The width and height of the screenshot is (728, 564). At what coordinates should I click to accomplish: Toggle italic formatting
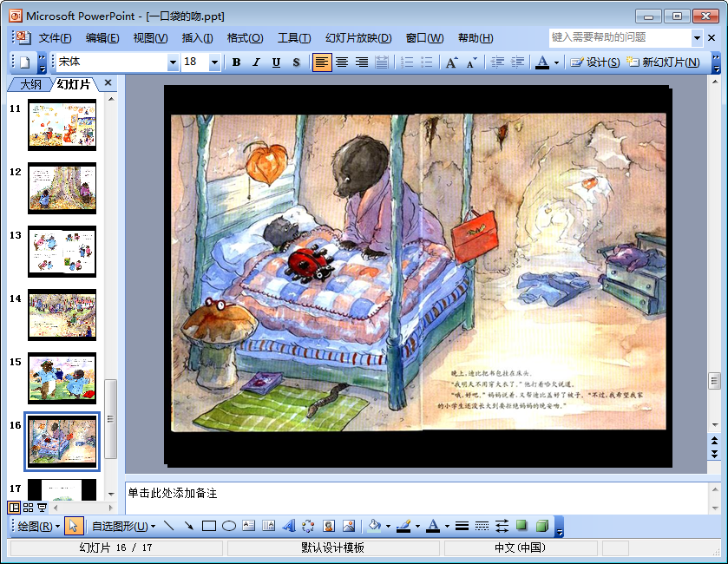[256, 62]
